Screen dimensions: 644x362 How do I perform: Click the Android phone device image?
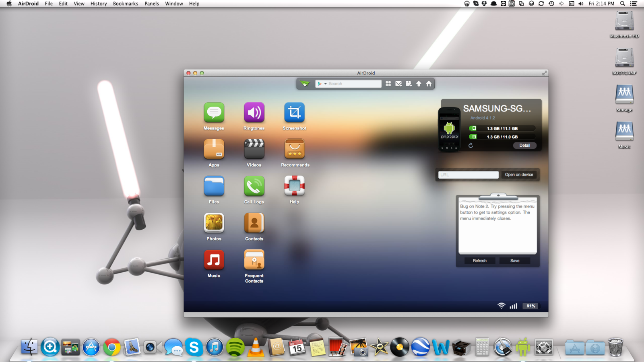tap(449, 129)
